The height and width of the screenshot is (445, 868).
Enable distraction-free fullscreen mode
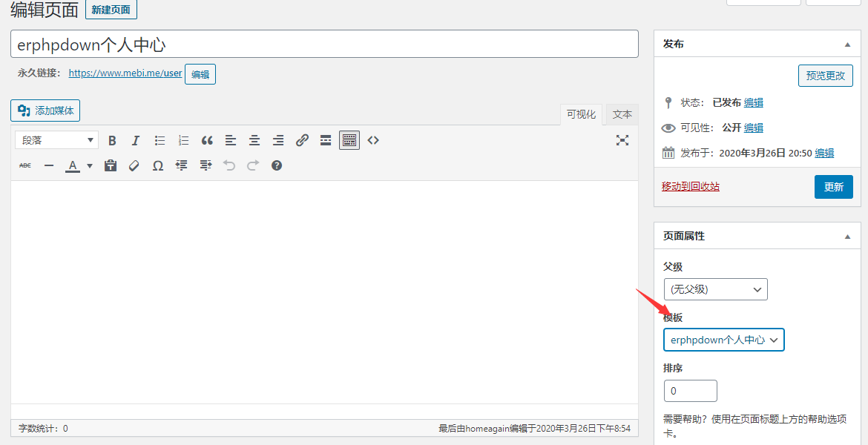622,140
